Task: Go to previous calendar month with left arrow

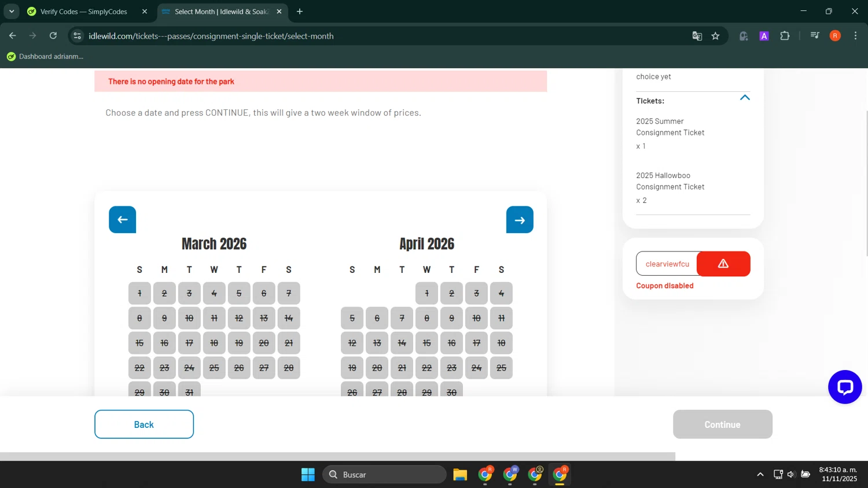Action: (x=122, y=220)
